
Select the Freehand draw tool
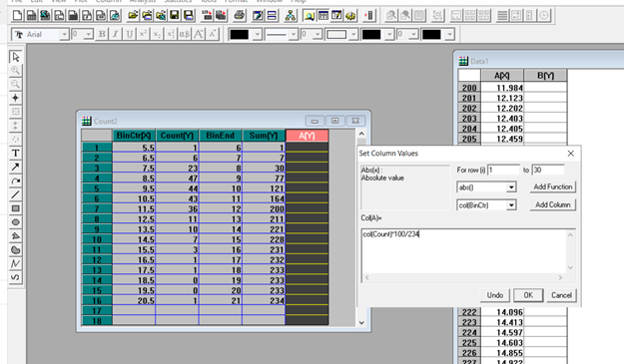tap(16, 277)
